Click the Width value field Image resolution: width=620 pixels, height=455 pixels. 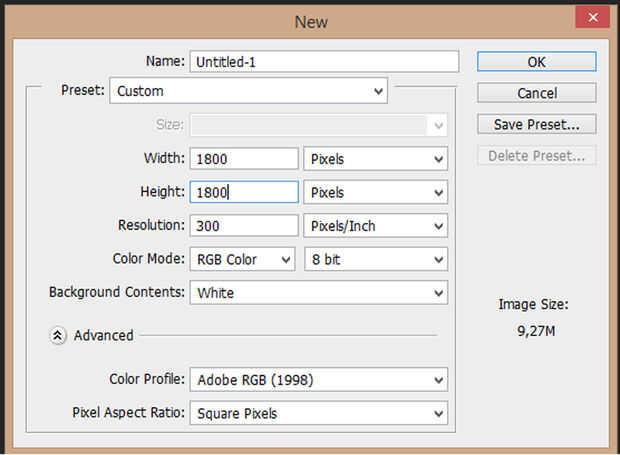click(x=244, y=159)
